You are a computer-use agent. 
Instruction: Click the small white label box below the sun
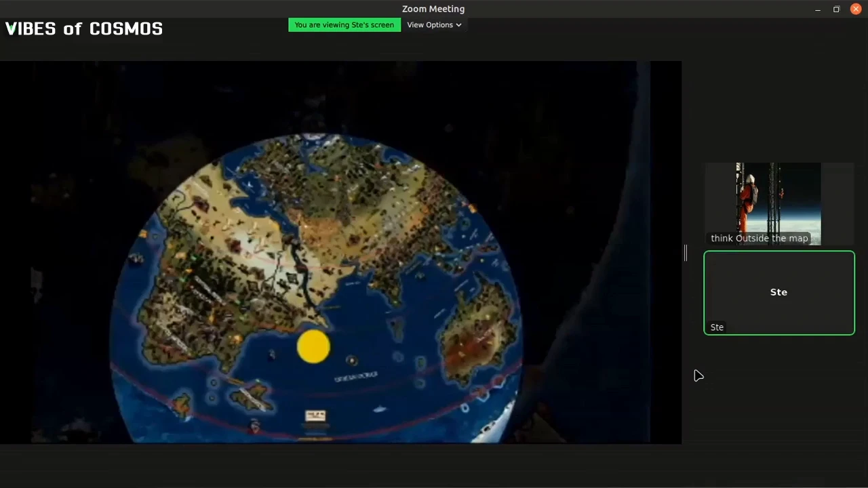point(315,415)
